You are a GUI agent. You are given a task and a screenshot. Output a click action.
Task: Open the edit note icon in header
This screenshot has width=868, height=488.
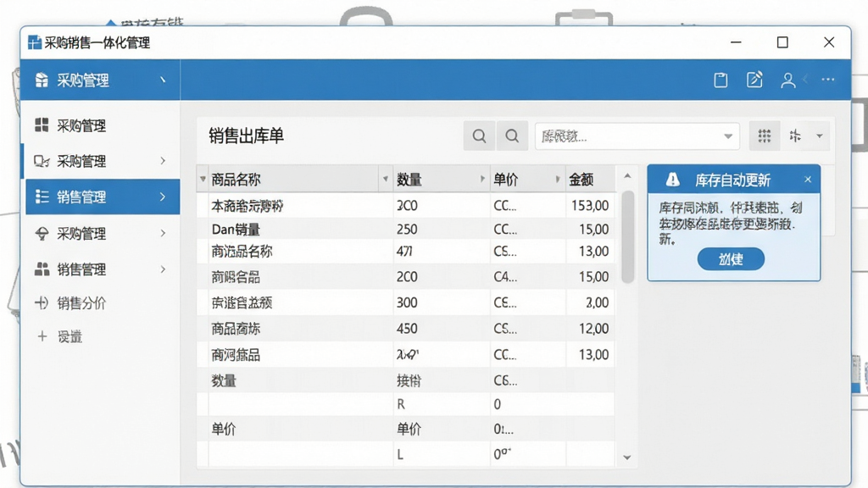point(754,80)
